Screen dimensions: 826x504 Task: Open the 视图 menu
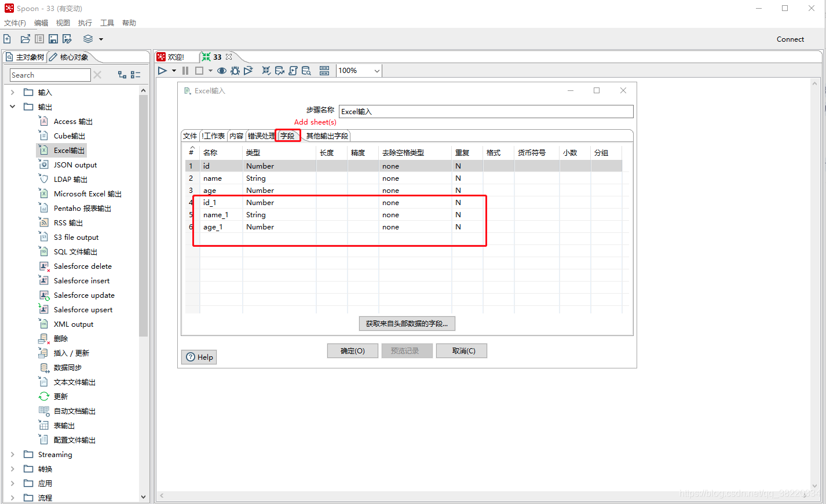point(63,23)
